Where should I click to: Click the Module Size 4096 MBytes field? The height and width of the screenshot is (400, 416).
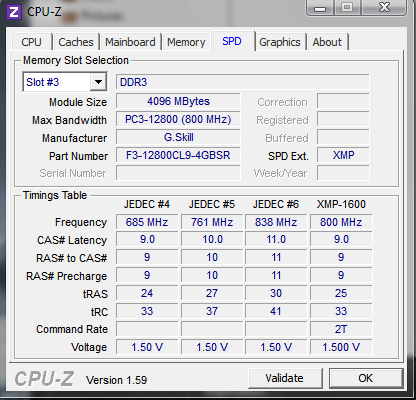point(178,101)
